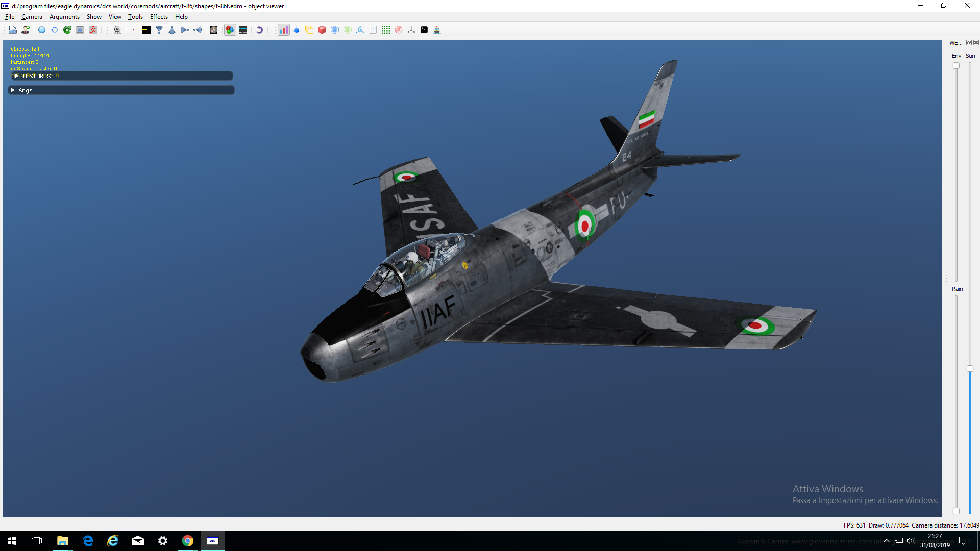The image size is (980, 551).
Task: Click the downward blue cone view icon
Action: [x=159, y=30]
